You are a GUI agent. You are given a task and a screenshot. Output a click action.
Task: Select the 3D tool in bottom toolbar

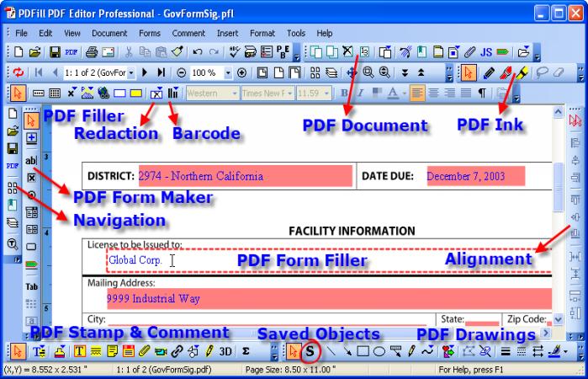(225, 351)
